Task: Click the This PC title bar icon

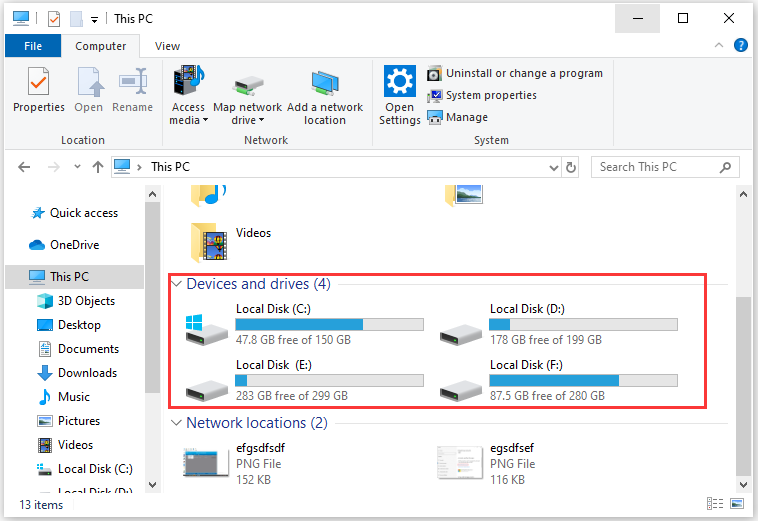Action: pyautogui.click(x=21, y=18)
